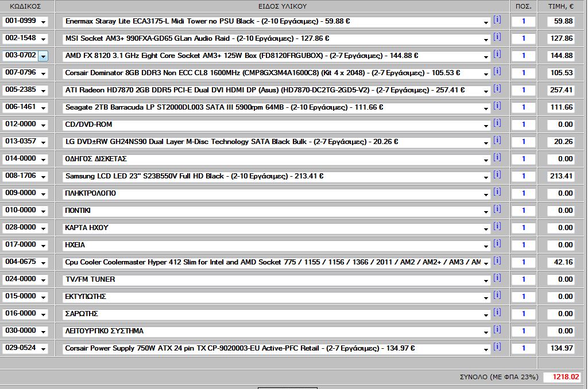This screenshot has height=389, width=588.
Task: Click info icon on ΟΔΗΓΟΣ ΔΙΣΚΕΤΑΣ row
Action: (x=497, y=157)
